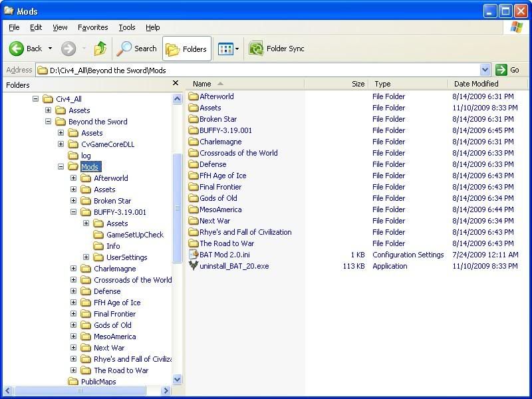The height and width of the screenshot is (399, 532).
Task: Open the File menu
Action: [14, 27]
